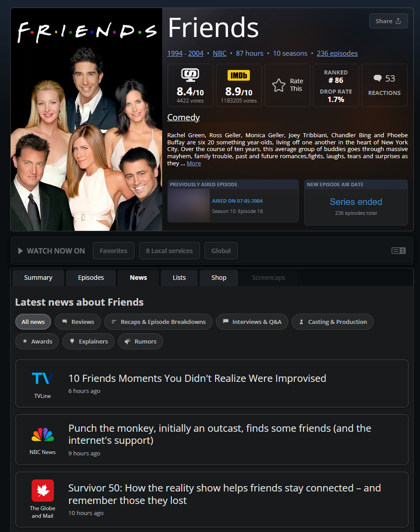This screenshot has width=420, height=532.
Task: Open the IMDb rating logo
Action: [x=239, y=75]
